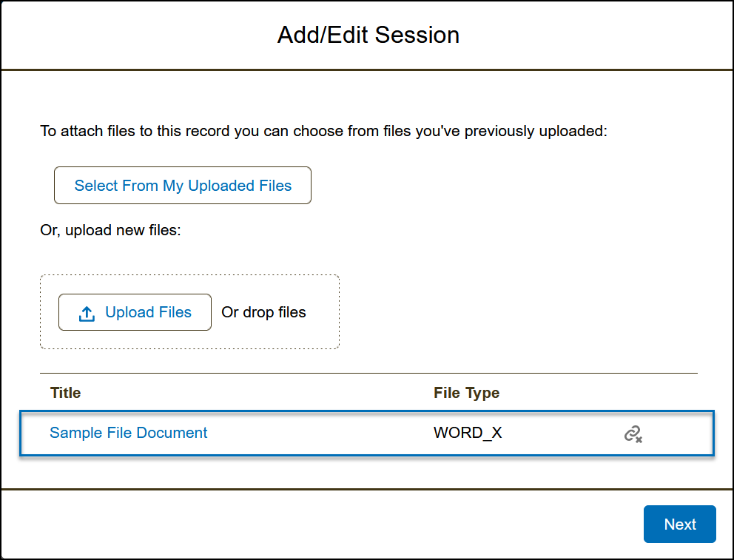The image size is (734, 560).
Task: Click the File Type column header
Action: coord(466,393)
